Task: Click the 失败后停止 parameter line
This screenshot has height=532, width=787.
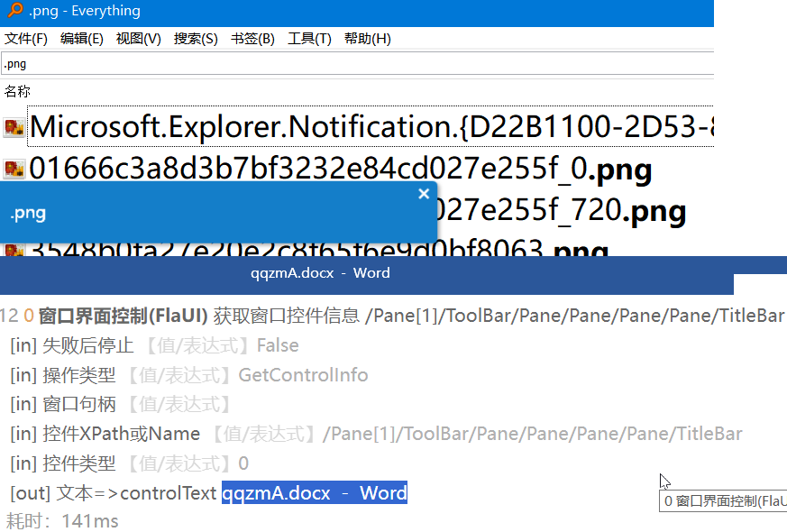Action: pyautogui.click(x=154, y=346)
